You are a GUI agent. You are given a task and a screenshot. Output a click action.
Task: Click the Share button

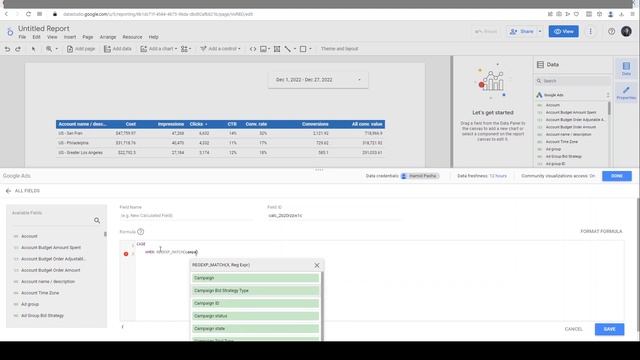tap(522, 31)
